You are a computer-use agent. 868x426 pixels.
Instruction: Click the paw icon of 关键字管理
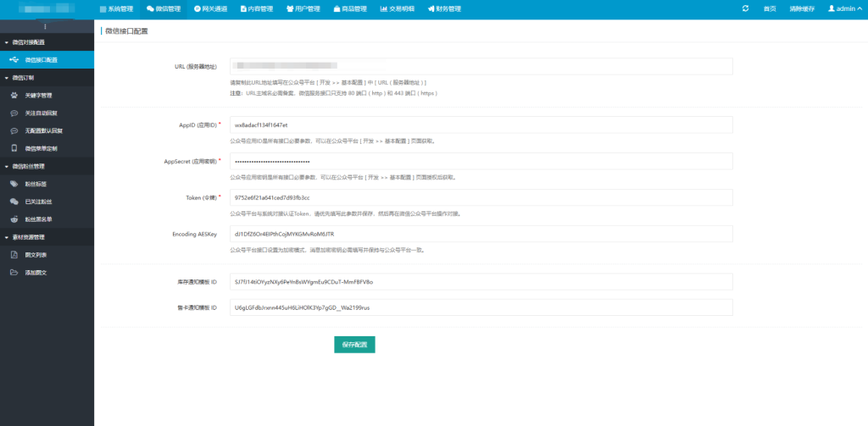[14, 95]
